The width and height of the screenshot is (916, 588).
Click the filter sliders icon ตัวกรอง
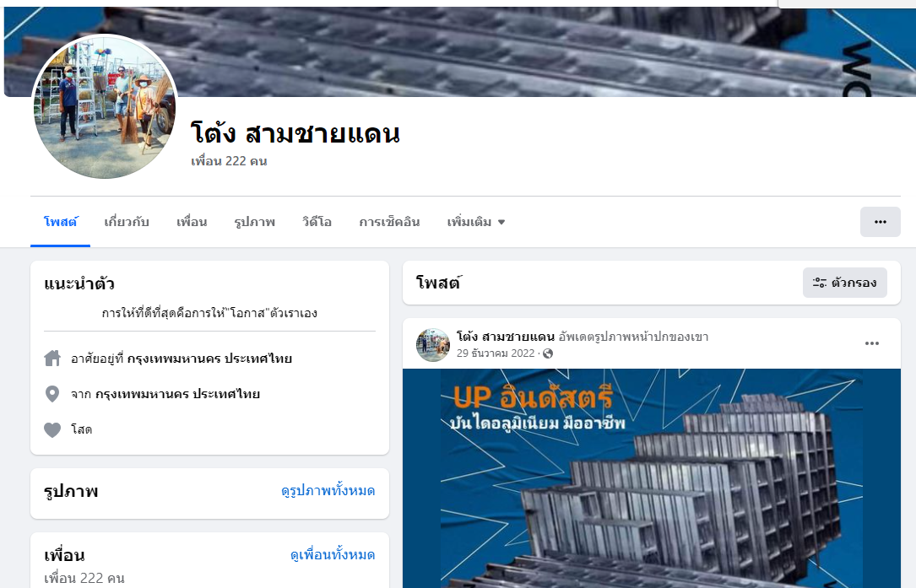click(820, 283)
